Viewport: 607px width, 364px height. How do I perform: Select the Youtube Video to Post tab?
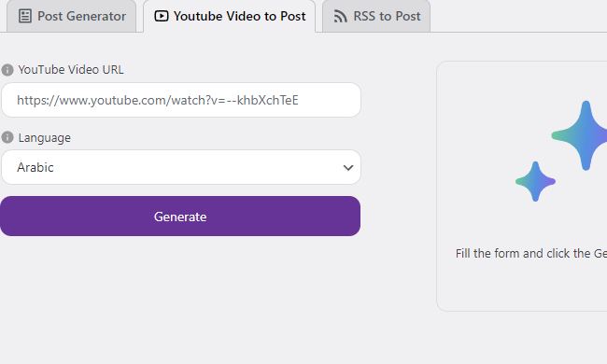230,16
